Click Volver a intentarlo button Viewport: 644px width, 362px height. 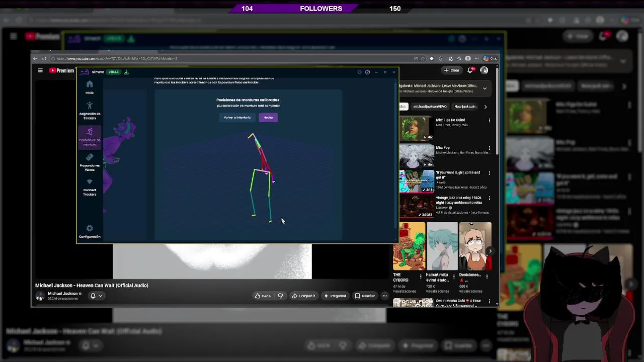[x=237, y=117]
